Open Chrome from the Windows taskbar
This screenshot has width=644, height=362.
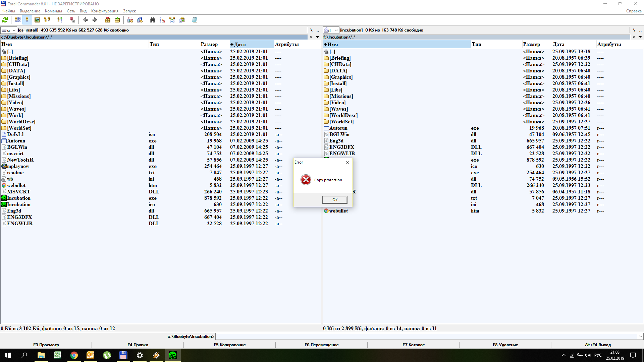[x=74, y=355]
